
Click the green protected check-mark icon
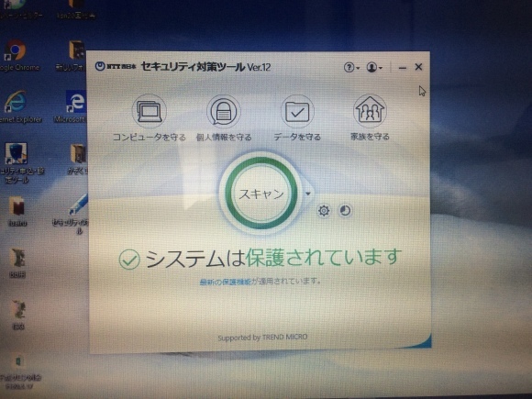129,260
